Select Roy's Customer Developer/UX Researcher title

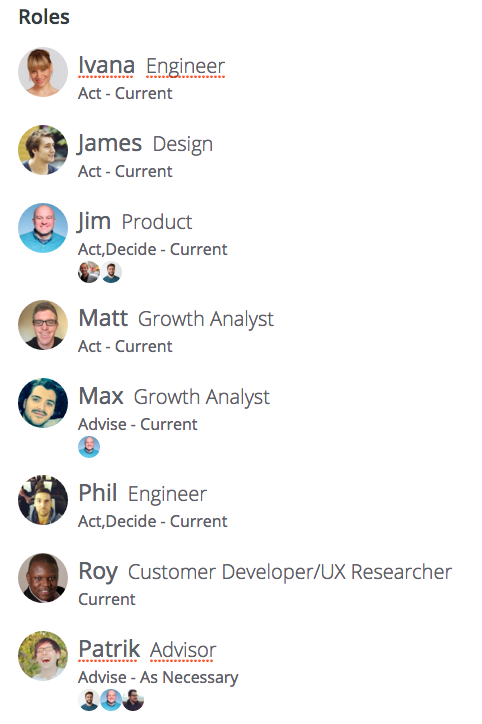tap(290, 572)
